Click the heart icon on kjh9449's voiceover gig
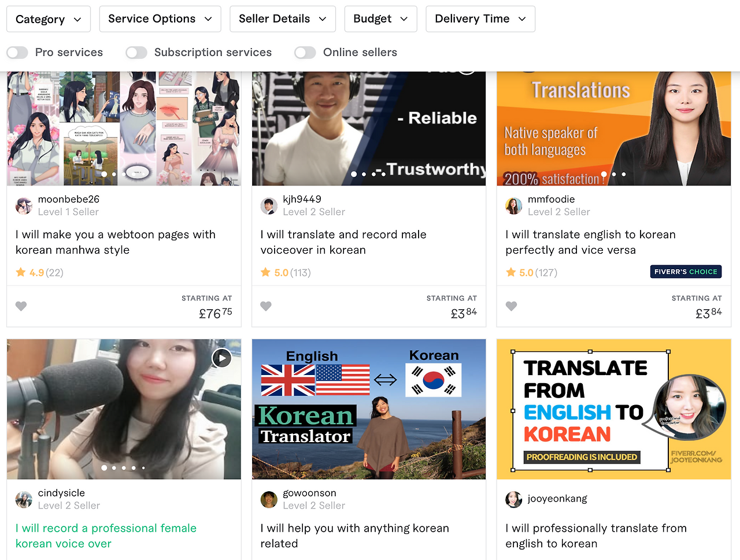Image resolution: width=740 pixels, height=560 pixels. [x=265, y=306]
